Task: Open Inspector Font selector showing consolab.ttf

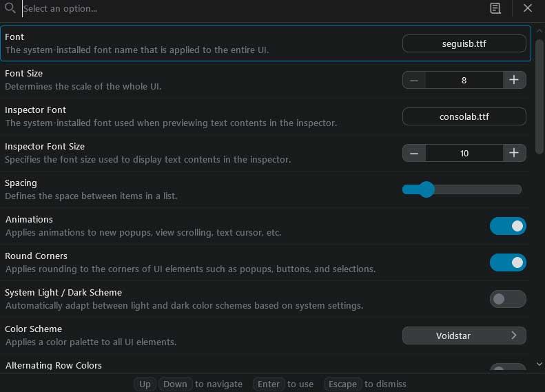Action: (x=464, y=116)
